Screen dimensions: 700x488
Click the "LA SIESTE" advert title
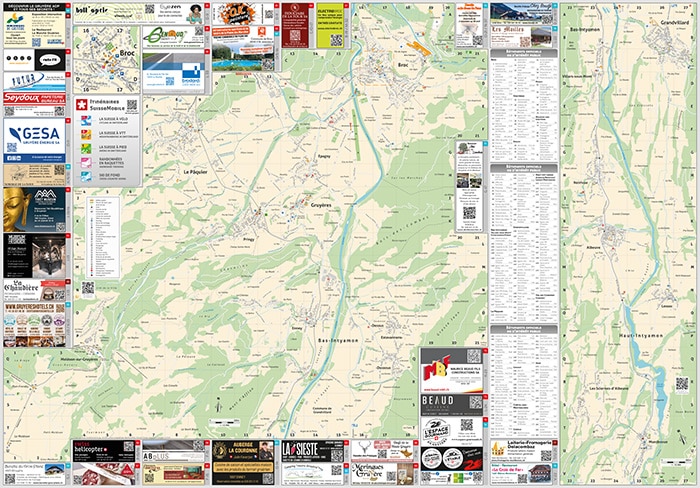pos(300,449)
